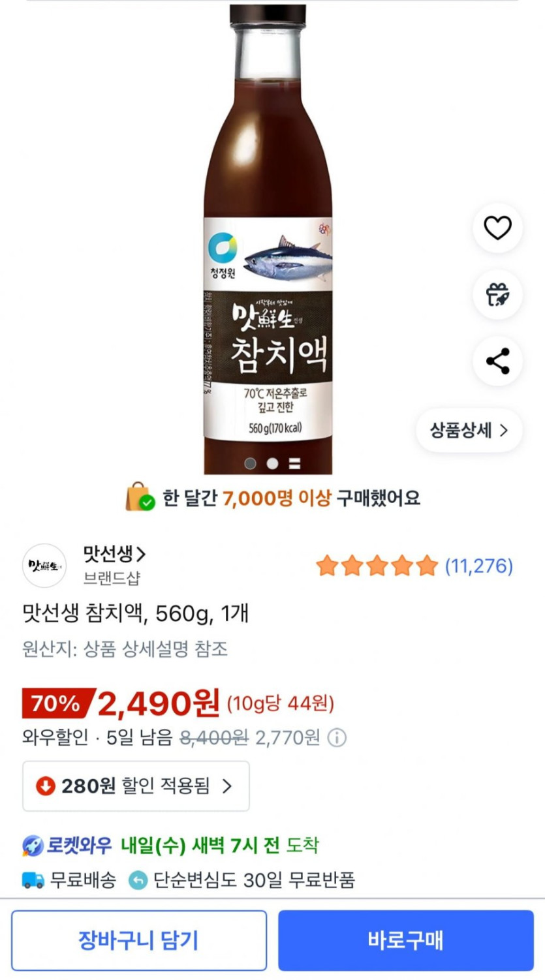The width and height of the screenshot is (545, 980).
Task: Tap the heart wishlist icon
Action: pos(497,228)
